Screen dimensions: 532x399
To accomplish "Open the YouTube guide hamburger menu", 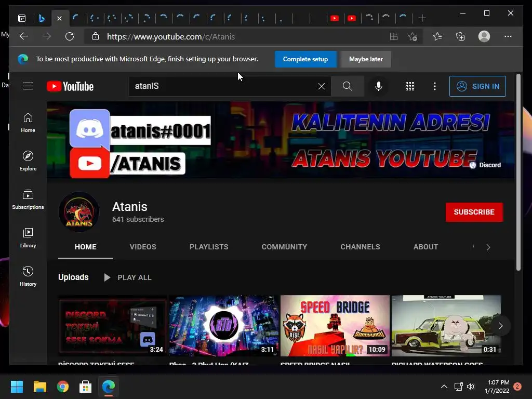I will coord(28,86).
